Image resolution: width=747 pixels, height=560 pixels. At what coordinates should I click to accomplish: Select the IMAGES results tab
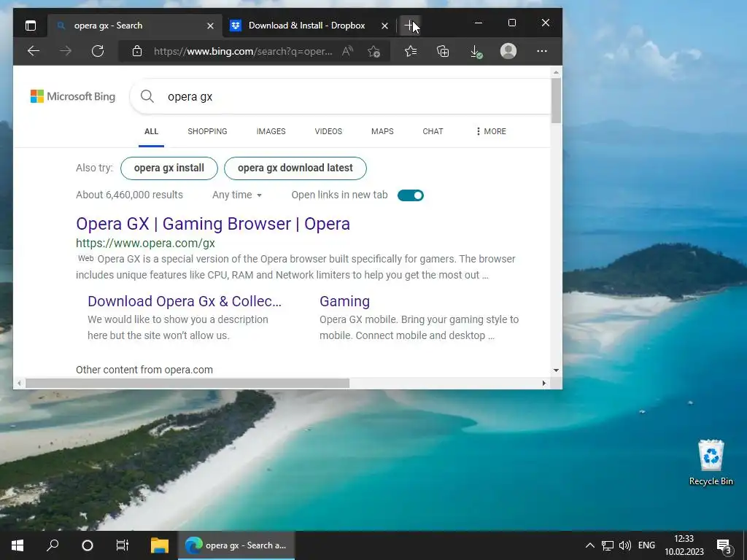(271, 131)
